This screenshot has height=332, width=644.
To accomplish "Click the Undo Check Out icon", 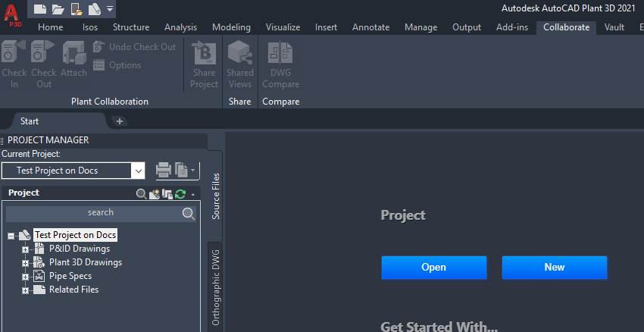I will pyautogui.click(x=98, y=46).
